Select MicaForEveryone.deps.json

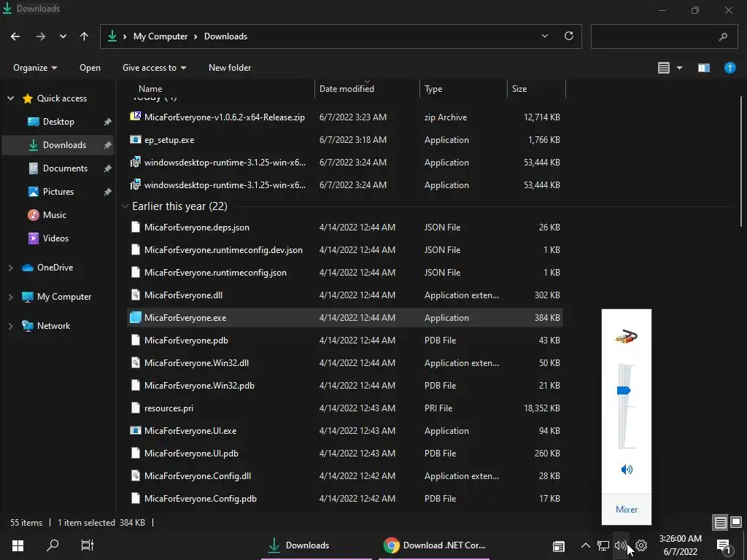[196, 227]
